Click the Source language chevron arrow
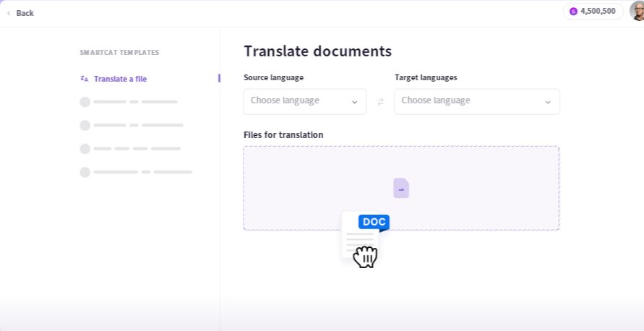This screenshot has width=644, height=331. (354, 102)
